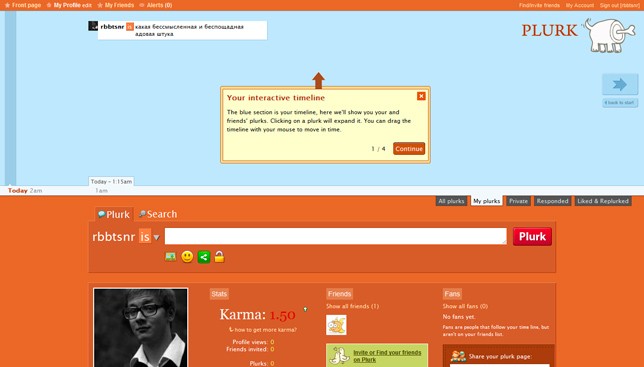
Task: Click the Continue button in tooltip
Action: 409,149
